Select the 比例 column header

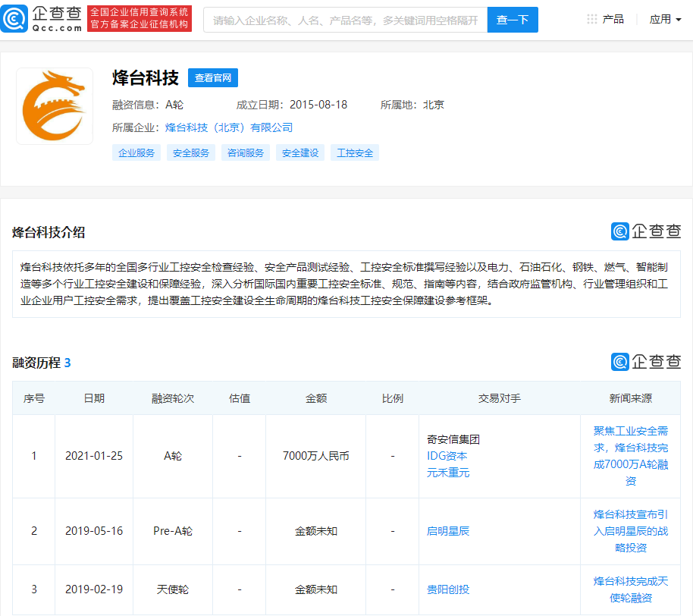(x=393, y=398)
